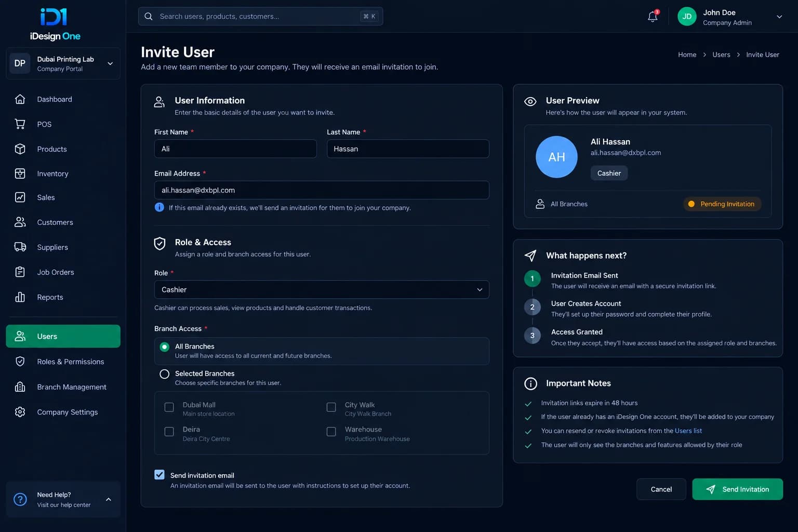Click the Users breadcrumb link
This screenshot has width=798, height=532.
(x=721, y=55)
